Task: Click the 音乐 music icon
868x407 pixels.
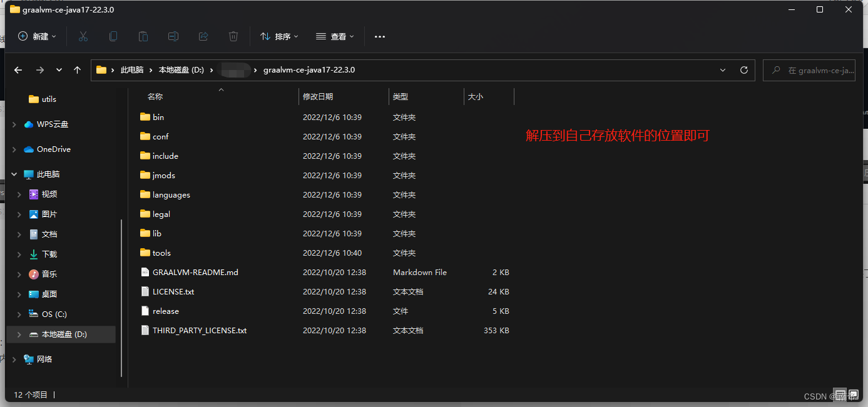Action: click(x=34, y=274)
